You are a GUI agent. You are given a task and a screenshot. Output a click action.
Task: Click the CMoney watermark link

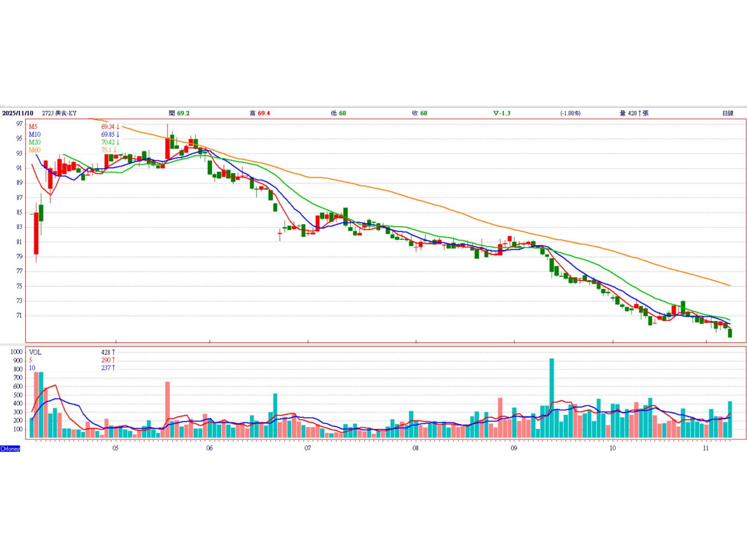tap(10, 449)
